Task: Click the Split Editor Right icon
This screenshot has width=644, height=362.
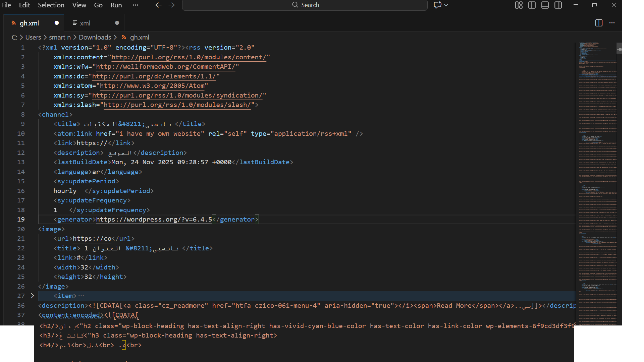Action: (599, 23)
